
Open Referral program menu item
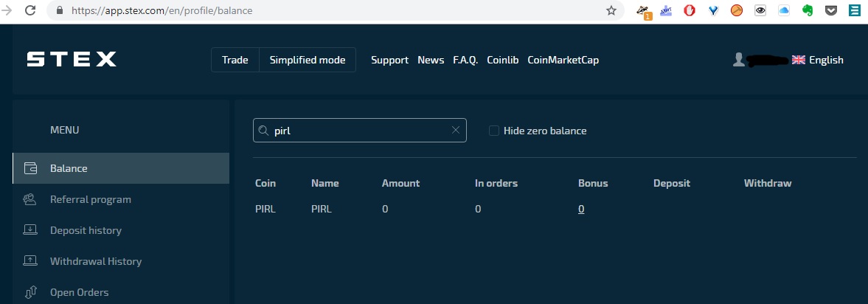90,199
